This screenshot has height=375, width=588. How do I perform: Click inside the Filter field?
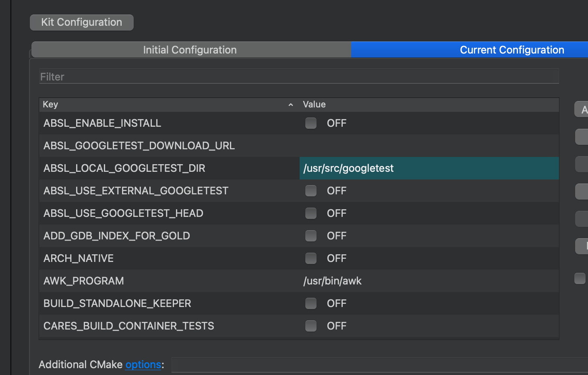click(x=298, y=76)
